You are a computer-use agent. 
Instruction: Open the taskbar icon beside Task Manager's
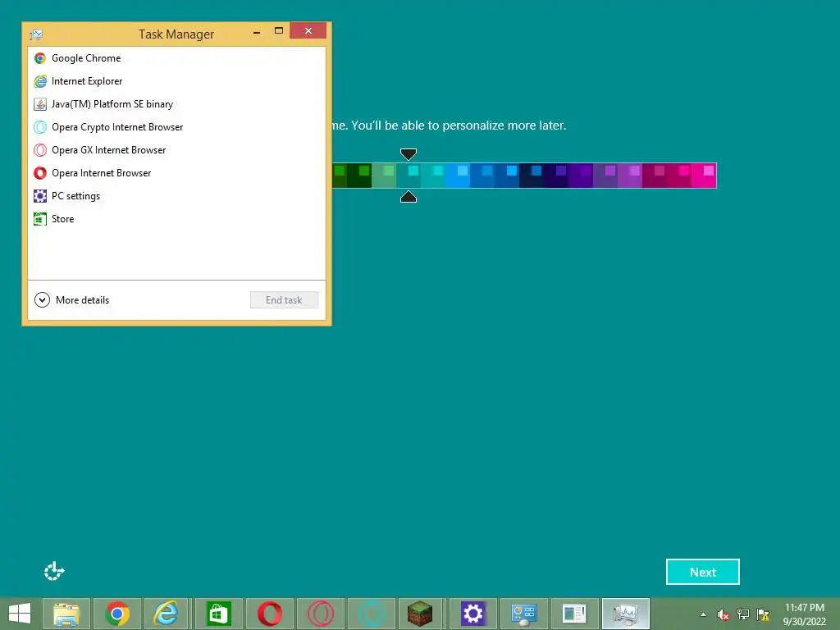pos(575,614)
